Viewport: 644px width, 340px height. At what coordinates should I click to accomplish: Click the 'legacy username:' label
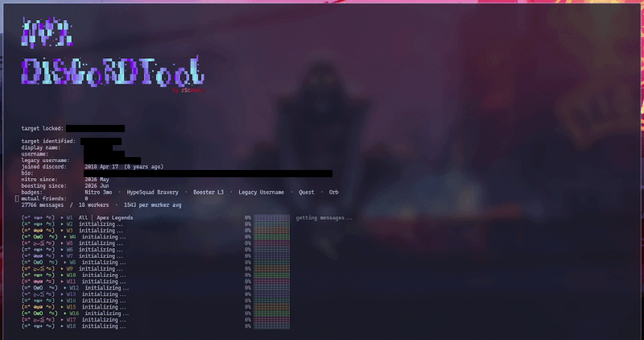click(x=45, y=160)
